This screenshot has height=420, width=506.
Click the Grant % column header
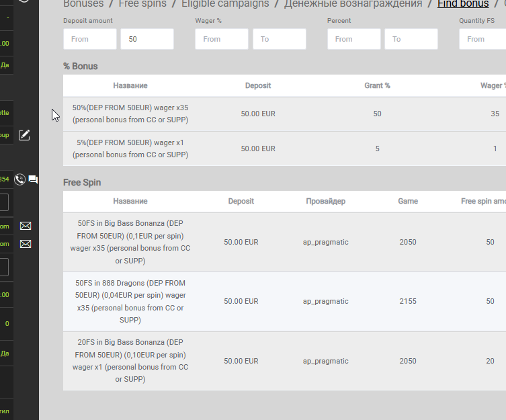coord(377,85)
